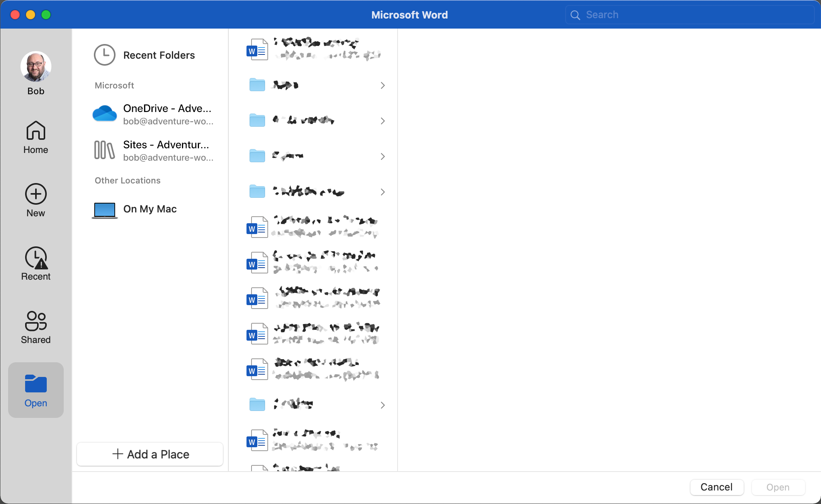Expand the second folder's chevron
This screenshot has width=821, height=504.
click(x=382, y=121)
